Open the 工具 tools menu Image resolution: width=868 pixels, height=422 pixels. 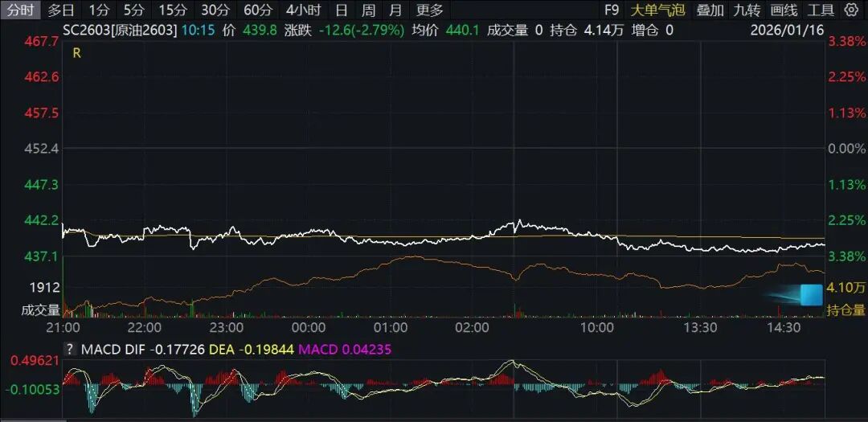pyautogui.click(x=821, y=10)
